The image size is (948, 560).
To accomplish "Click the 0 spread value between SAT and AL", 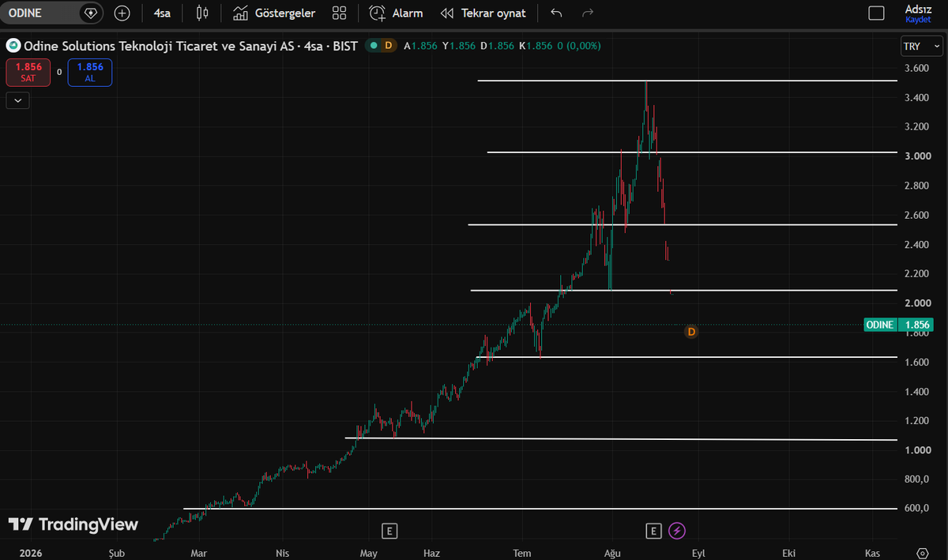I will pyautogui.click(x=59, y=72).
